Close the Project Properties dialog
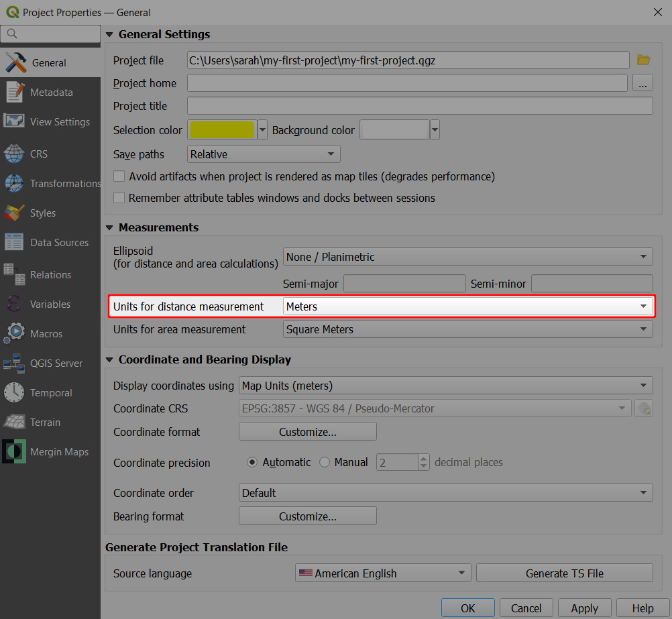This screenshot has width=672, height=619. coord(657,12)
